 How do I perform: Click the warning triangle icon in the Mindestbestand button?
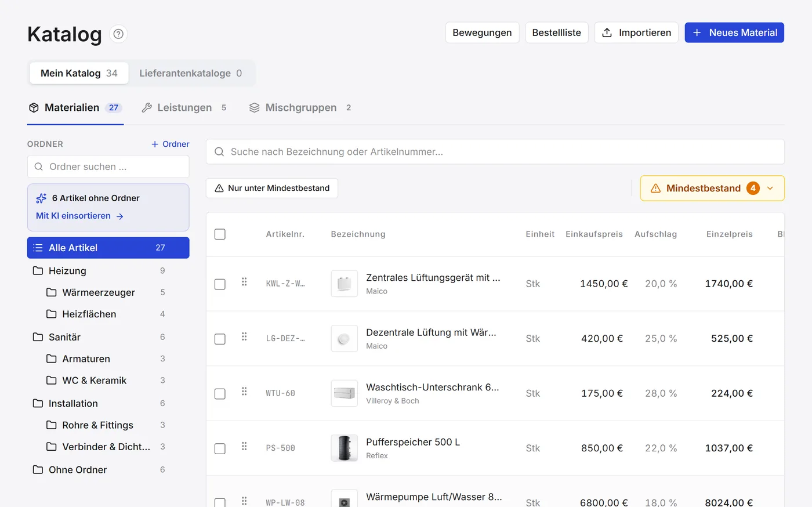(656, 189)
